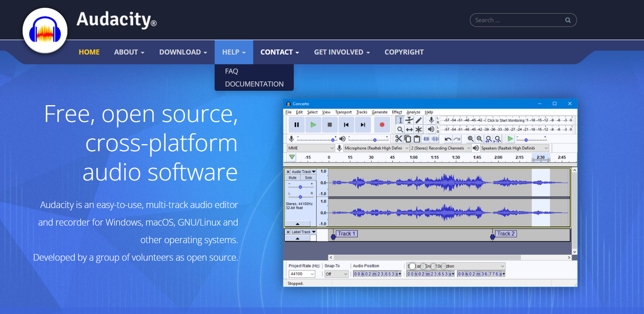
Task: Open the DOWNLOAD navigation dropdown
Action: click(183, 52)
